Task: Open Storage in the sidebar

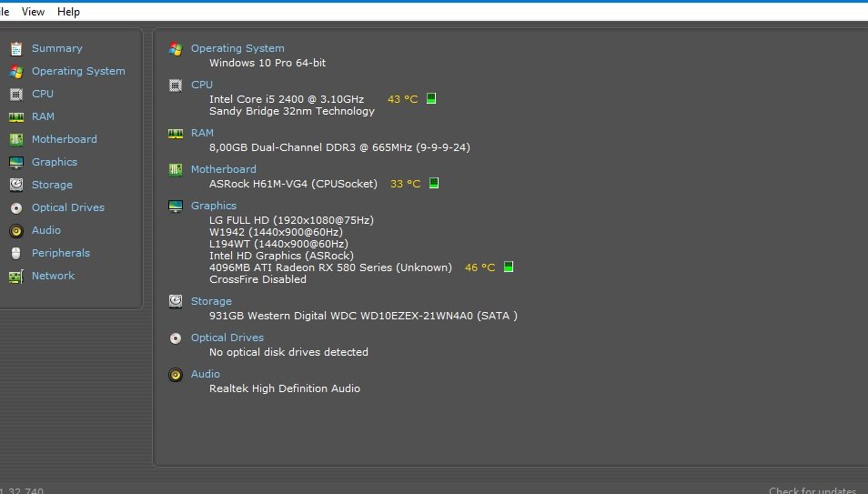Action: pos(52,185)
